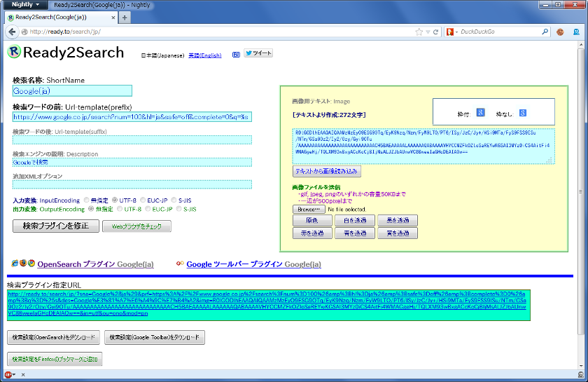588x382 pixels.
Task: Click the cookie toolbar extension icon
Action: (x=560, y=32)
